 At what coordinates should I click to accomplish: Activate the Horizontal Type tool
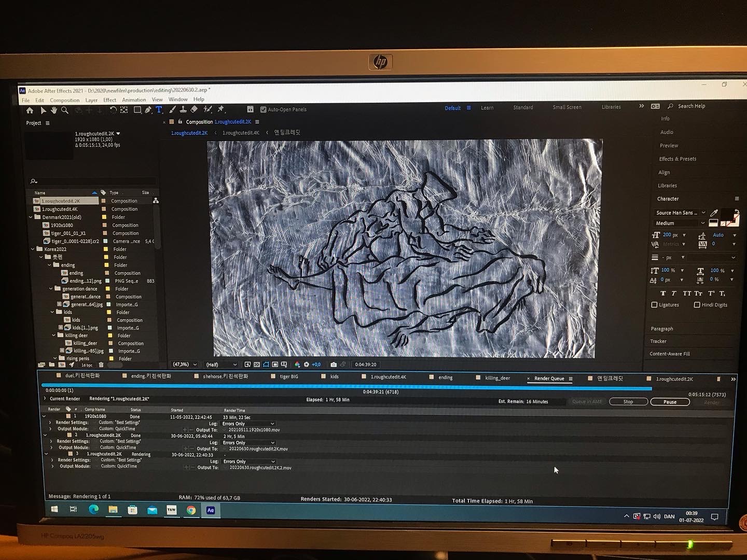click(159, 110)
